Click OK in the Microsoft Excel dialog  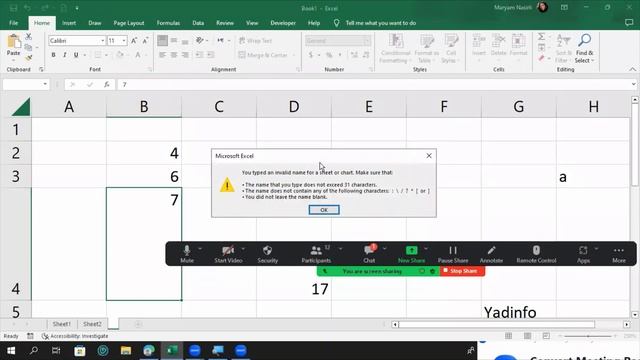[324, 210]
